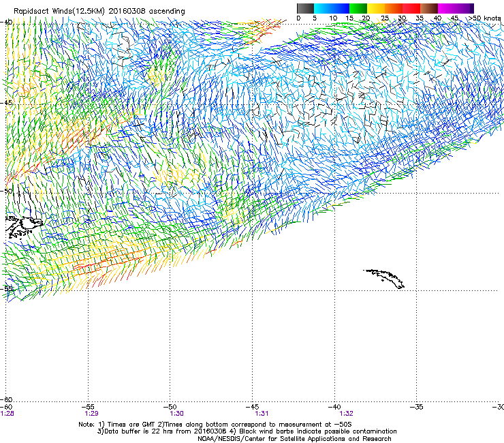This screenshot has width=504, height=443.
Task: Click the -55 latitude label on left axis
Action: [x=7, y=288]
